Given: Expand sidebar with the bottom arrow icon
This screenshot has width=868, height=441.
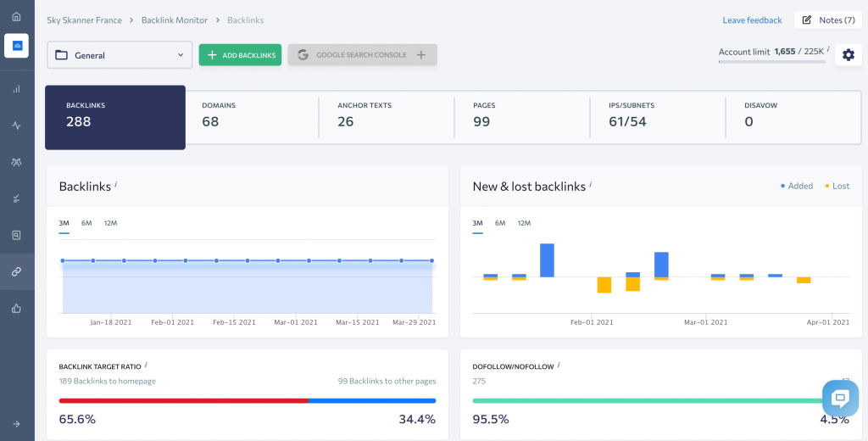Looking at the screenshot, I should (16, 424).
